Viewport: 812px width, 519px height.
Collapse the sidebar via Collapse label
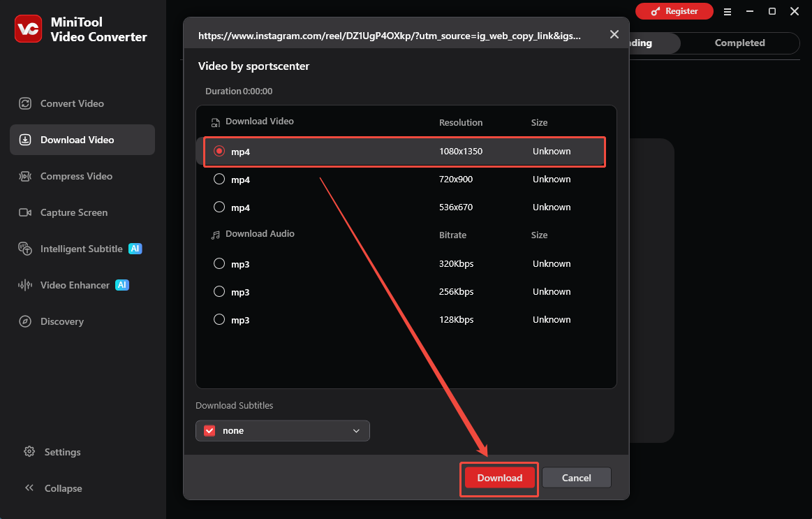pos(63,488)
